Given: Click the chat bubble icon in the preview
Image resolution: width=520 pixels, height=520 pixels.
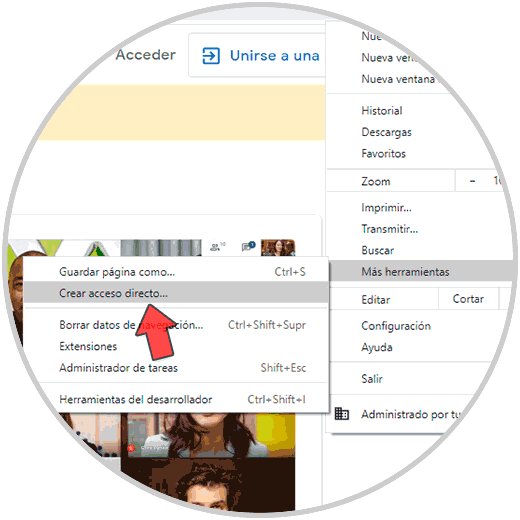Looking at the screenshot, I should 248,246.
